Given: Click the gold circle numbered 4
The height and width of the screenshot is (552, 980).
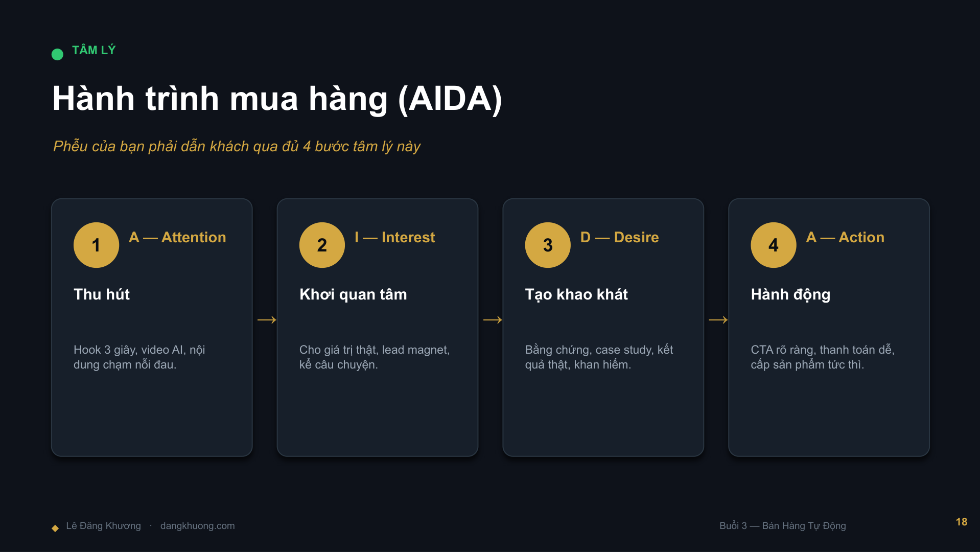Looking at the screenshot, I should pyautogui.click(x=774, y=245).
